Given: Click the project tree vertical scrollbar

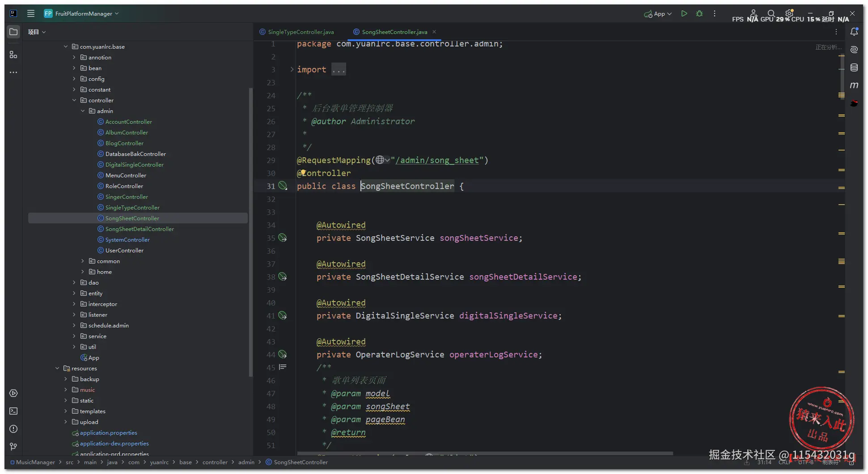Looking at the screenshot, I should tap(250, 232).
